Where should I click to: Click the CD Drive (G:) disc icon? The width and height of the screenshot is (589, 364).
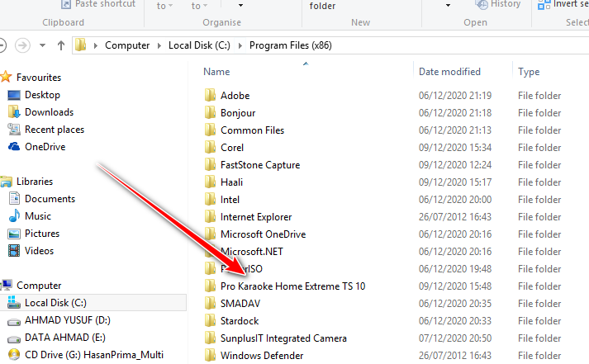coord(14,355)
